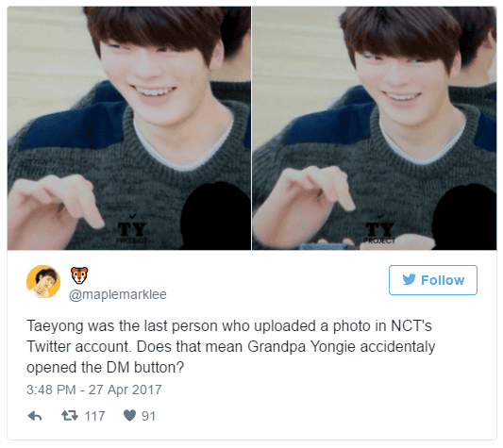This screenshot has height=448, width=503.
Task: Click the black blob on left photo
Action: [x=217, y=217]
